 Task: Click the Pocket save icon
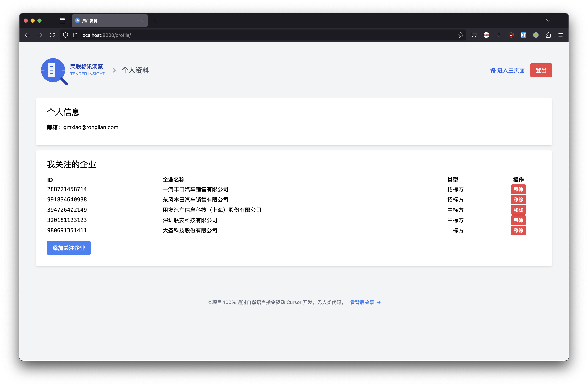click(x=474, y=35)
